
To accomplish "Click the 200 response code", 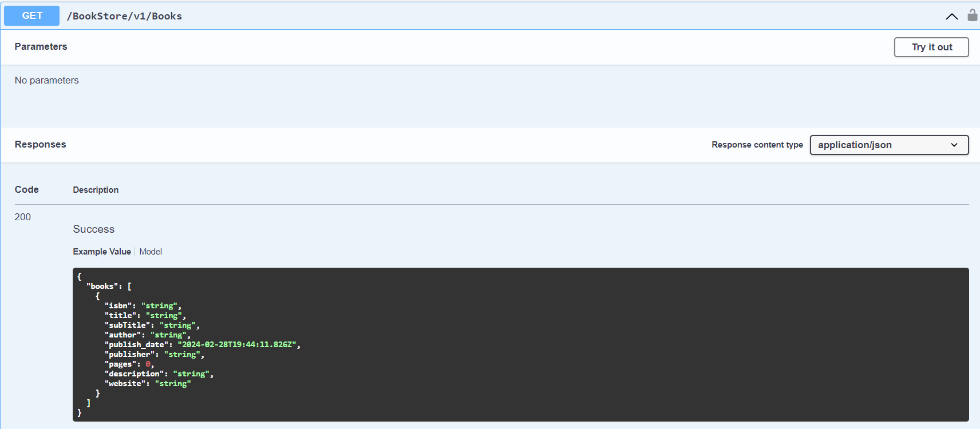I will click(x=23, y=217).
